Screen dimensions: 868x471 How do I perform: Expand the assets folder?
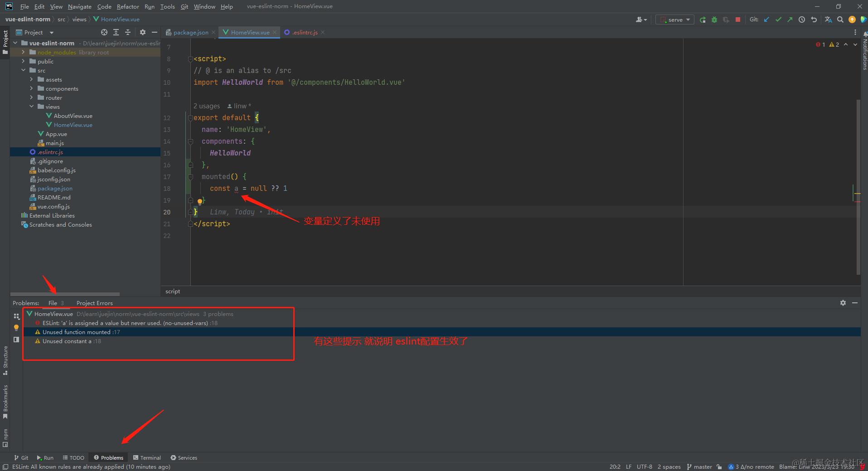point(32,79)
